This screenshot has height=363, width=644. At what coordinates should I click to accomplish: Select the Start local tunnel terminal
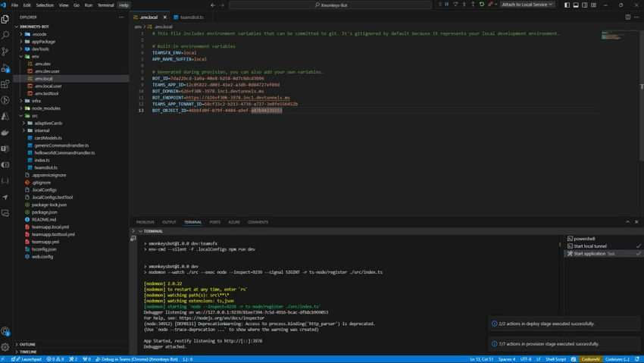[589, 246]
